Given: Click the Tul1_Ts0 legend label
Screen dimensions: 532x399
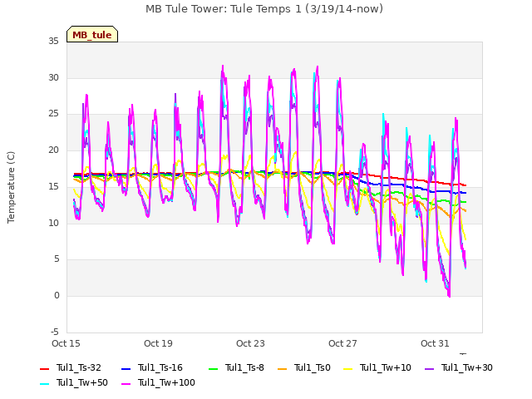Looking at the screenshot, I should click(x=313, y=367).
